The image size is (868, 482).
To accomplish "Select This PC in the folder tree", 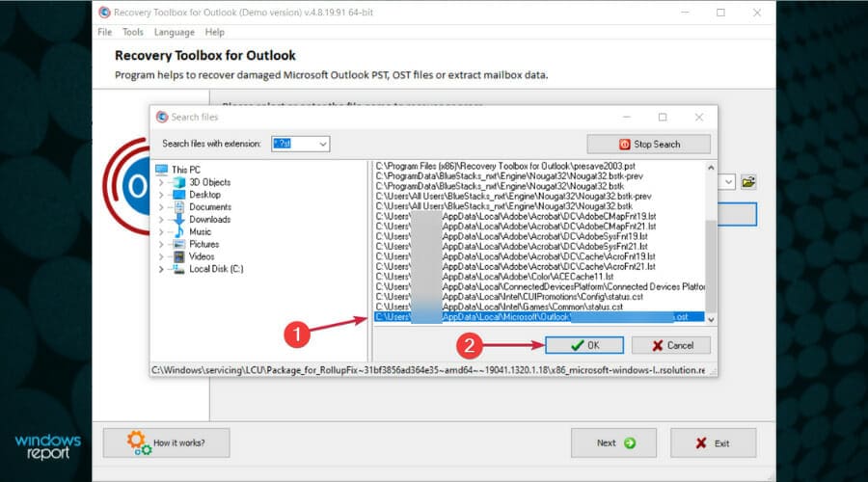I will [x=185, y=170].
